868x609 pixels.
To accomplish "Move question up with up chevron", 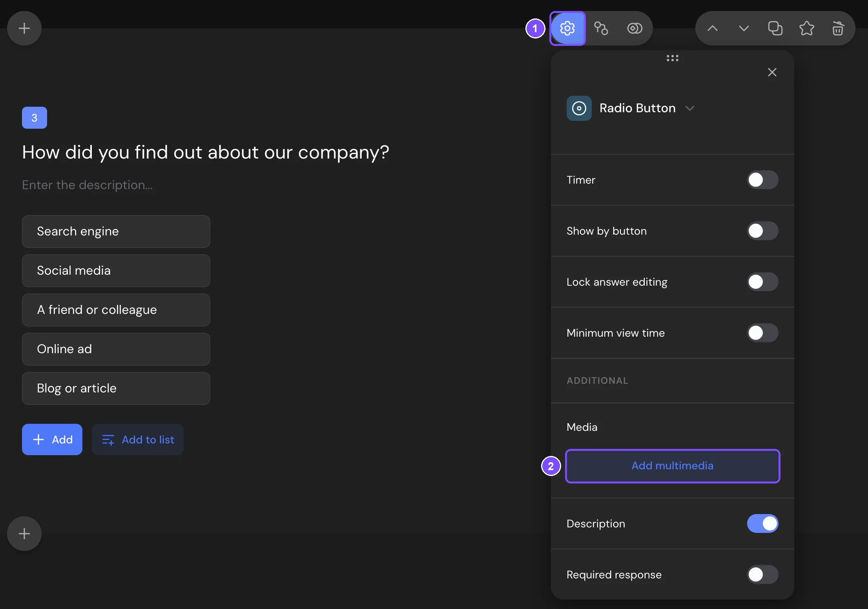I will pyautogui.click(x=713, y=28).
